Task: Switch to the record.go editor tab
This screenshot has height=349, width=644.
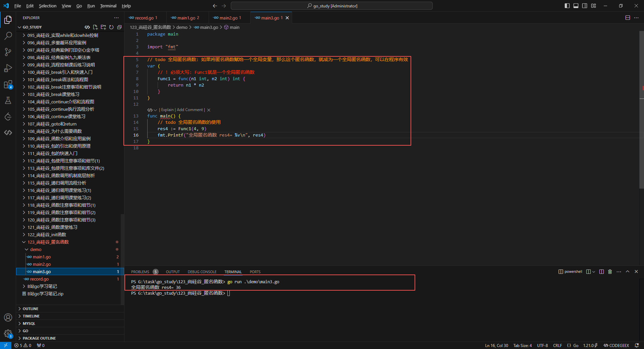Action: 146,18
